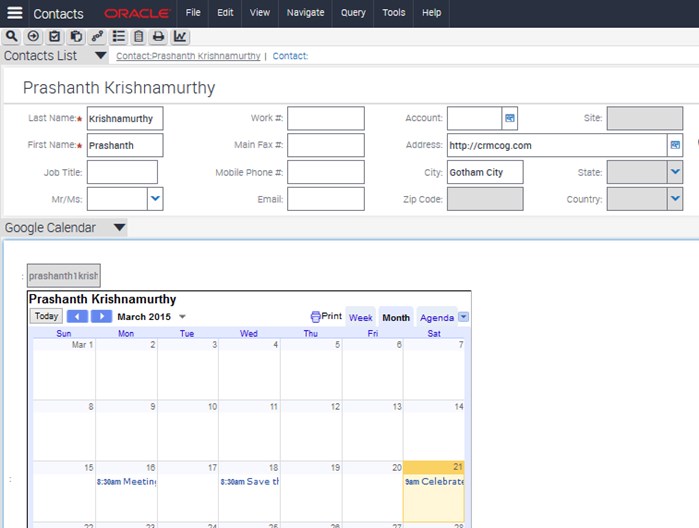Viewport: 699px width, 528px height.
Task: Open the 8:30am Meeting event on March 16
Action: pyautogui.click(x=127, y=482)
